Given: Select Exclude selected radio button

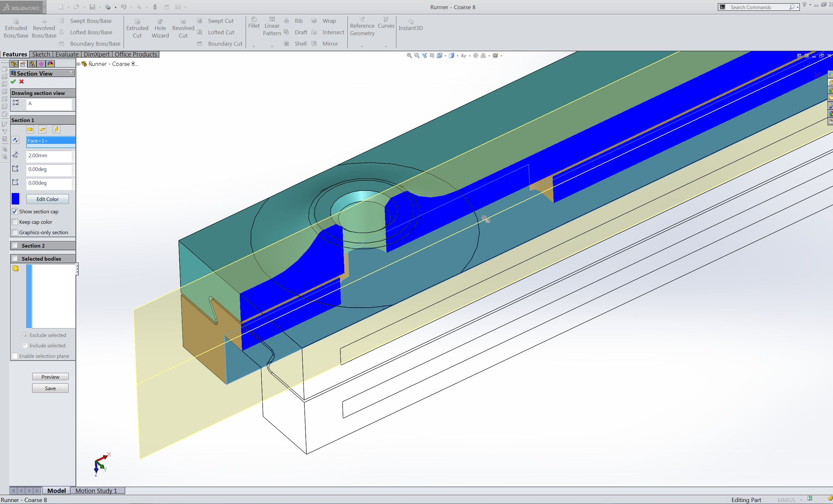Looking at the screenshot, I should click(24, 335).
